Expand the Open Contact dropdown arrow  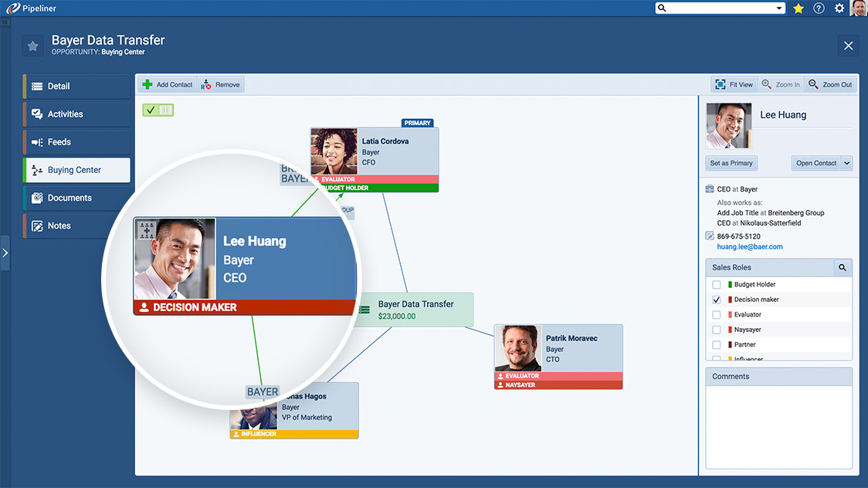coord(847,163)
